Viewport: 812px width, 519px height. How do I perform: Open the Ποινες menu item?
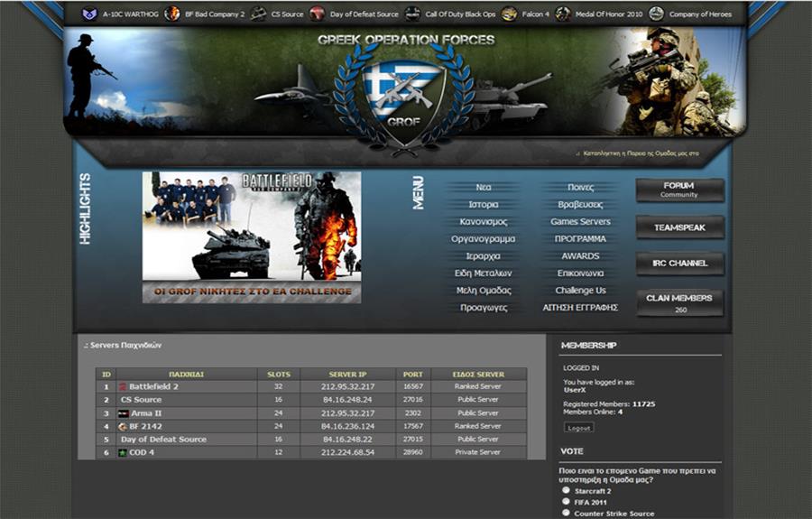click(580, 188)
